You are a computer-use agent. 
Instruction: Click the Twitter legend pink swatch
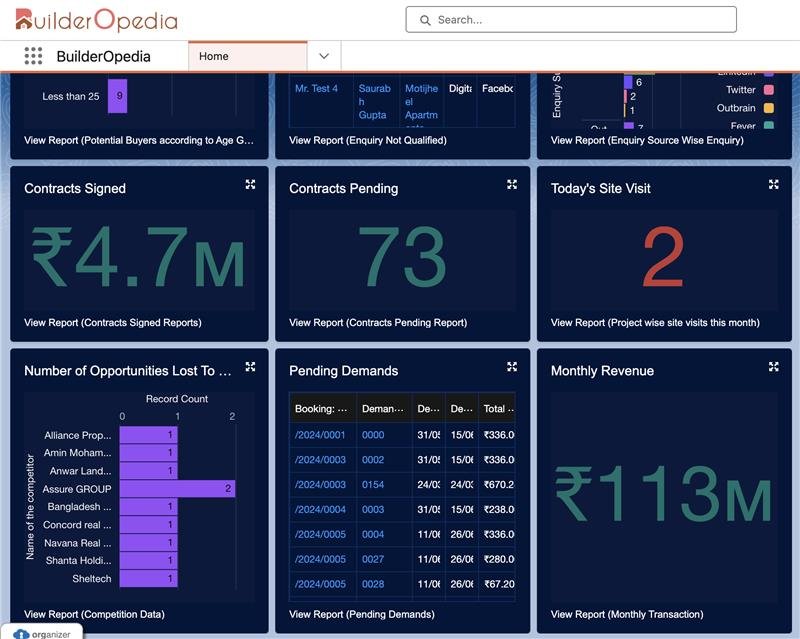(x=768, y=90)
